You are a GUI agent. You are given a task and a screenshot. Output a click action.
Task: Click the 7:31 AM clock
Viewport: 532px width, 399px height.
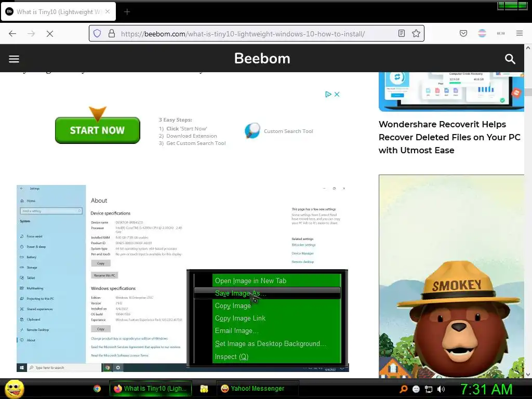coord(486,389)
